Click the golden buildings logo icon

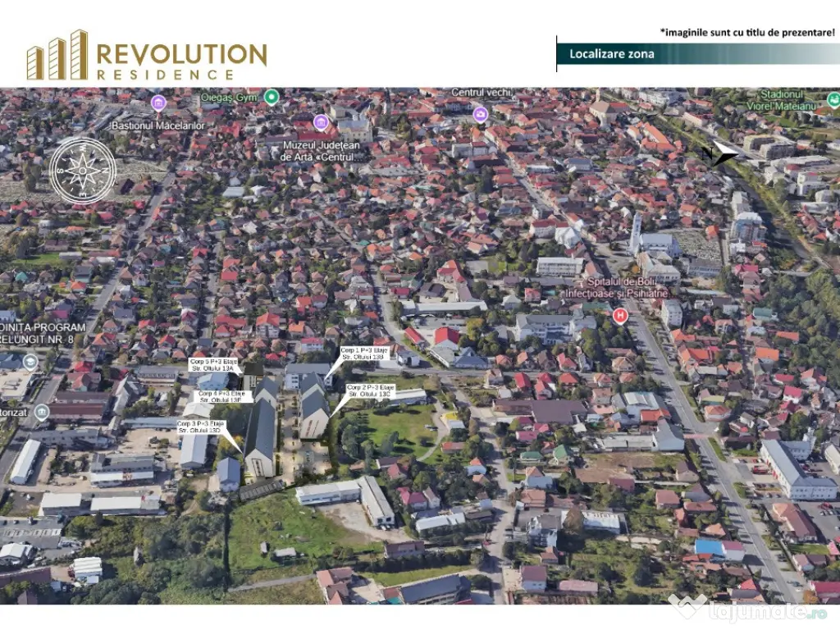(57, 56)
